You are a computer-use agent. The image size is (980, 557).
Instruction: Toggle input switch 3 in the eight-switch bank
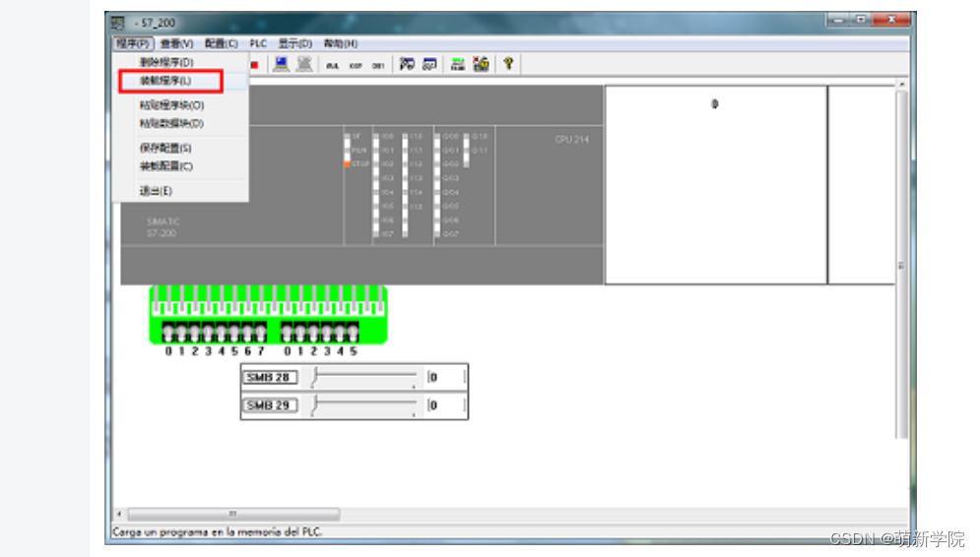(208, 332)
